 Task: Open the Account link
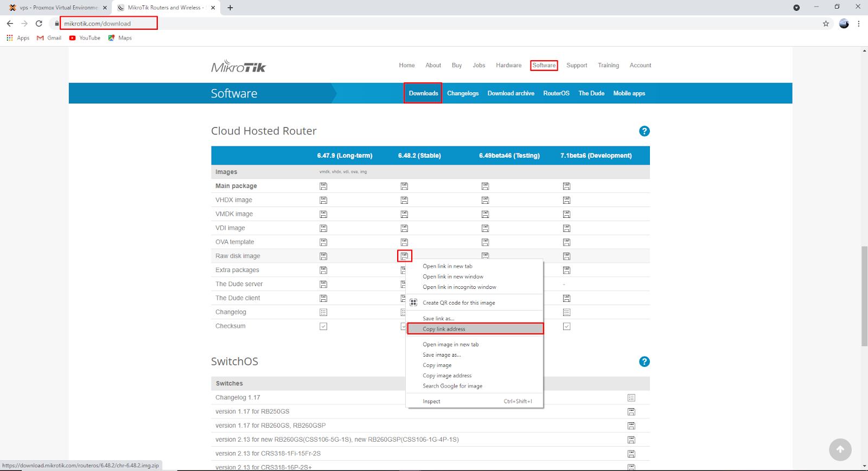pyautogui.click(x=640, y=65)
